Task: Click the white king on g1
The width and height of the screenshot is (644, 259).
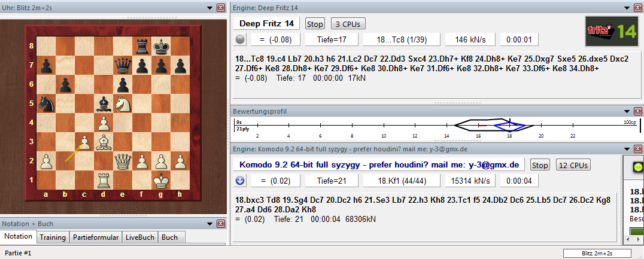Action: tap(161, 180)
